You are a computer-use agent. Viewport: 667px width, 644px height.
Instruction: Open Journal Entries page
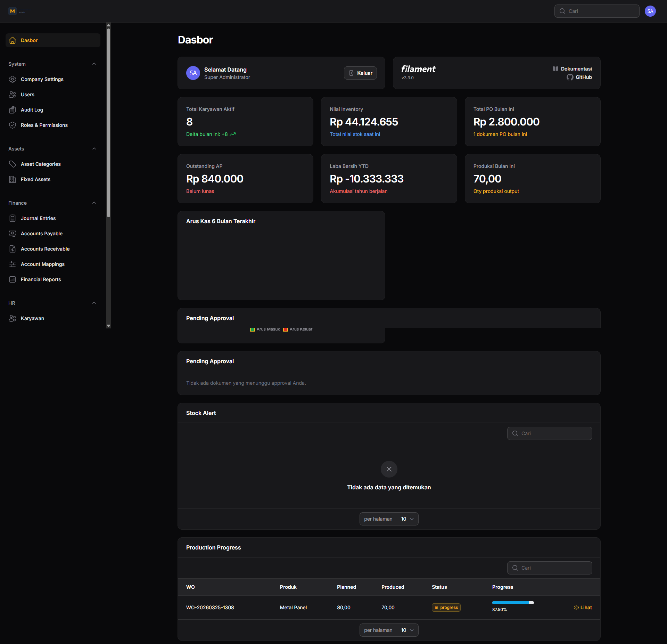(x=53, y=218)
